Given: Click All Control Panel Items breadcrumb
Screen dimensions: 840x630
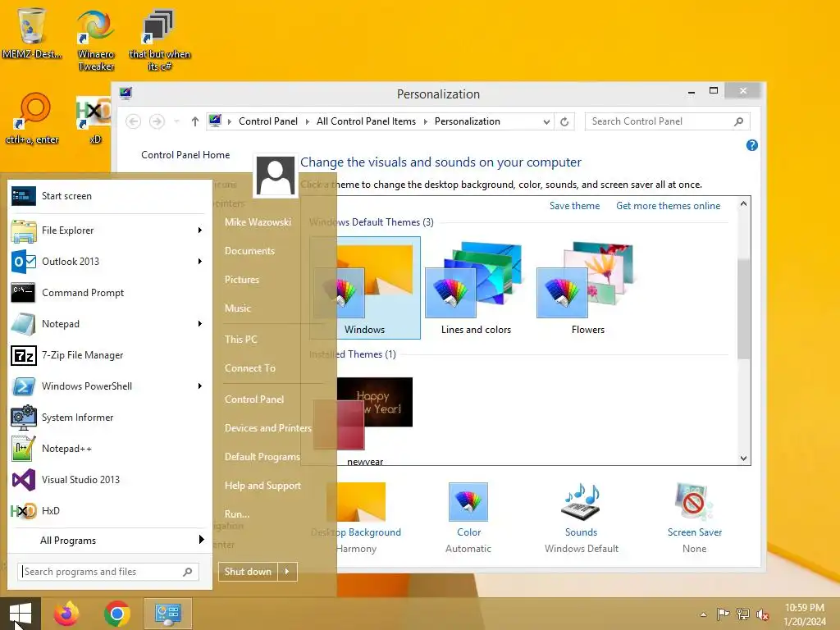Looking at the screenshot, I should [366, 121].
